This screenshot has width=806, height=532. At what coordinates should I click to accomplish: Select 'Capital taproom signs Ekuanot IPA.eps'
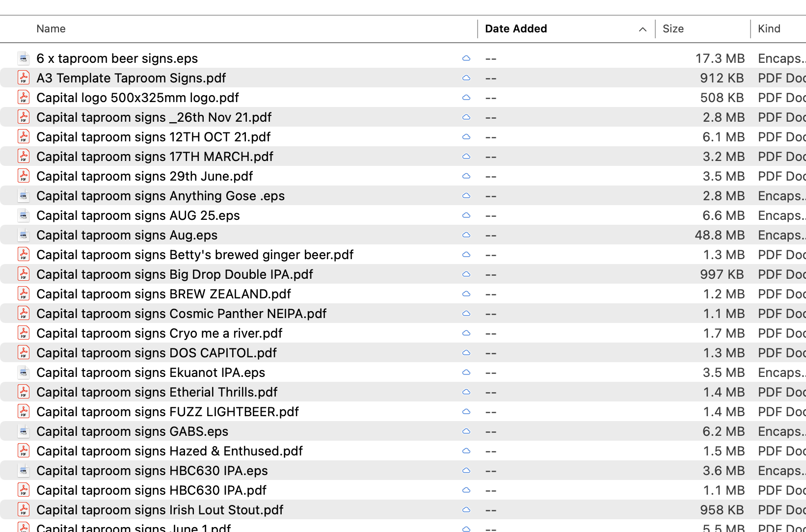[151, 372]
